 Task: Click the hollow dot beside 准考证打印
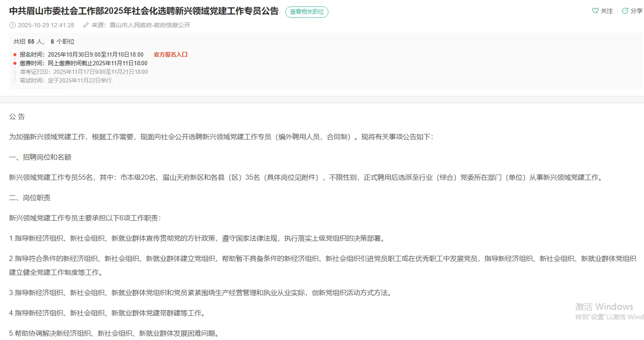(15, 72)
